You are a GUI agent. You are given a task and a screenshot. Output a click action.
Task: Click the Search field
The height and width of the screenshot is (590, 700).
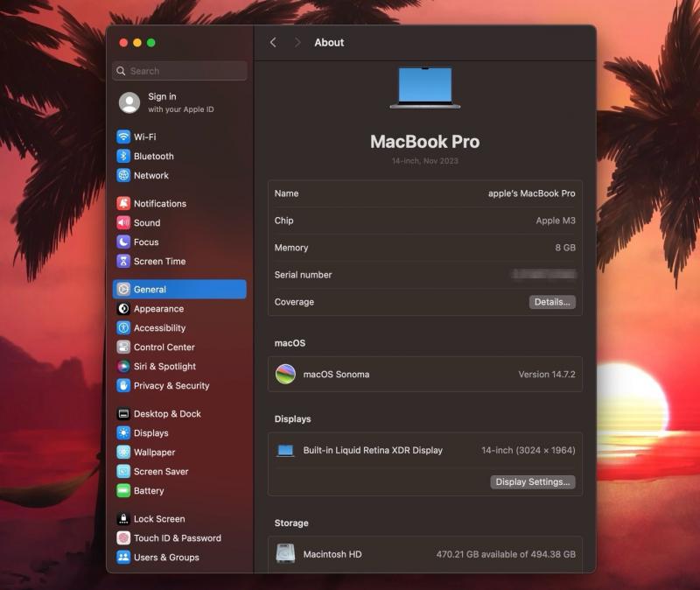(x=180, y=71)
